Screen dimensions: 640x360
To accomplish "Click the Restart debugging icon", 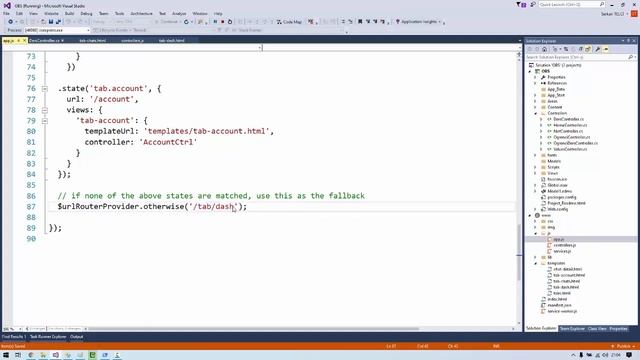I will pos(230,22).
